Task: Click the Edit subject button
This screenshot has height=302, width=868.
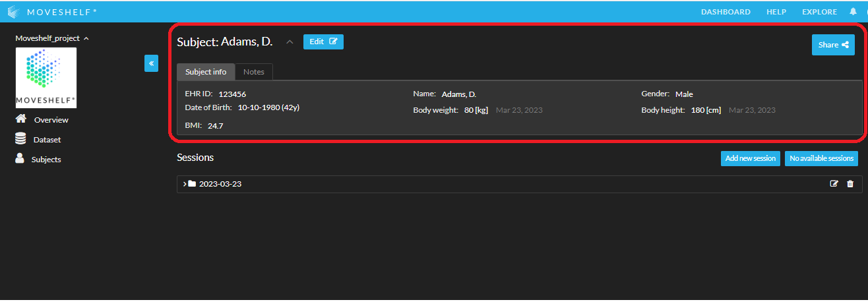Action: point(323,42)
